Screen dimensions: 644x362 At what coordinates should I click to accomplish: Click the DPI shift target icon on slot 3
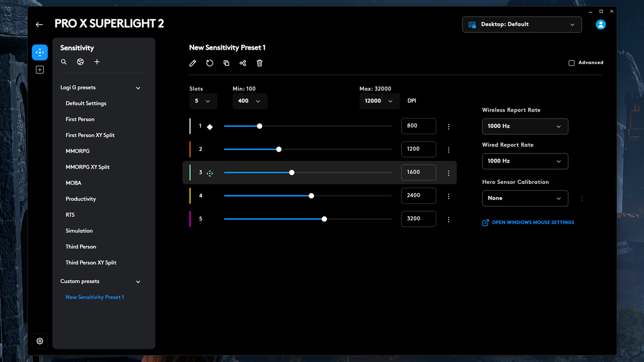pyautogui.click(x=210, y=173)
